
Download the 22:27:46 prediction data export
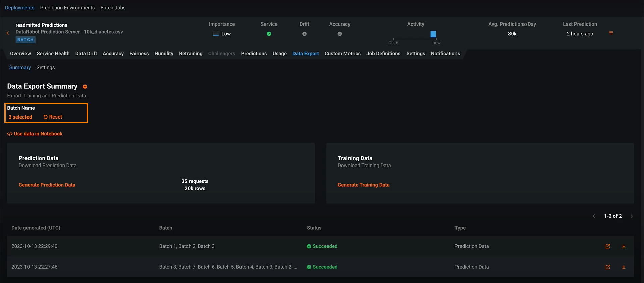click(x=624, y=267)
